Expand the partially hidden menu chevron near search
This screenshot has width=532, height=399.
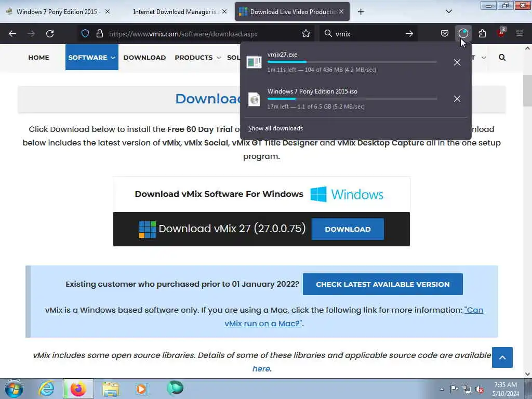pos(484,57)
